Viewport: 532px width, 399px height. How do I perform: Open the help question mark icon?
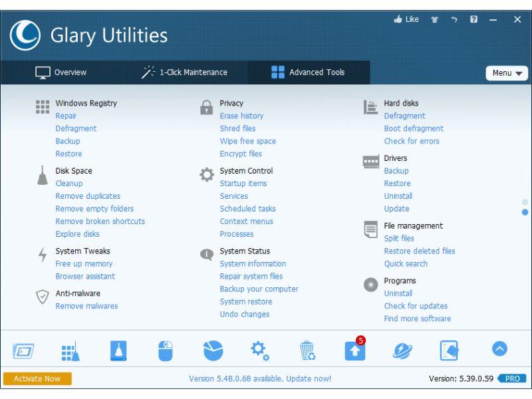(473, 19)
